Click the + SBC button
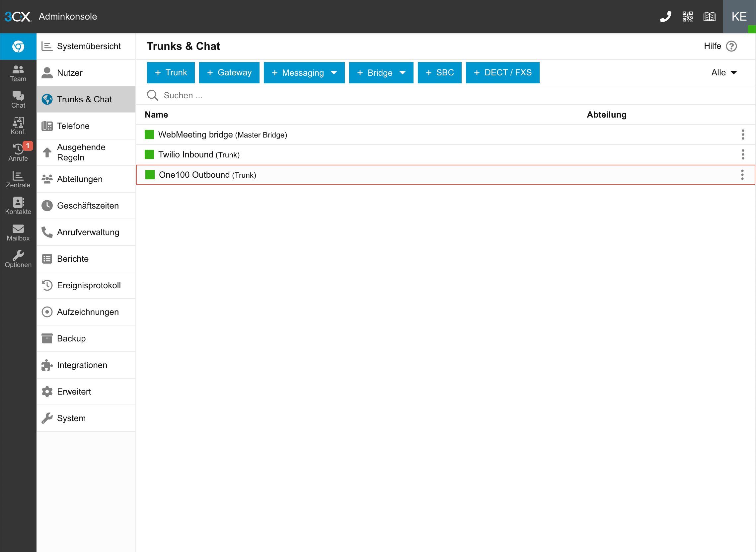This screenshot has height=552, width=756. 439,72
